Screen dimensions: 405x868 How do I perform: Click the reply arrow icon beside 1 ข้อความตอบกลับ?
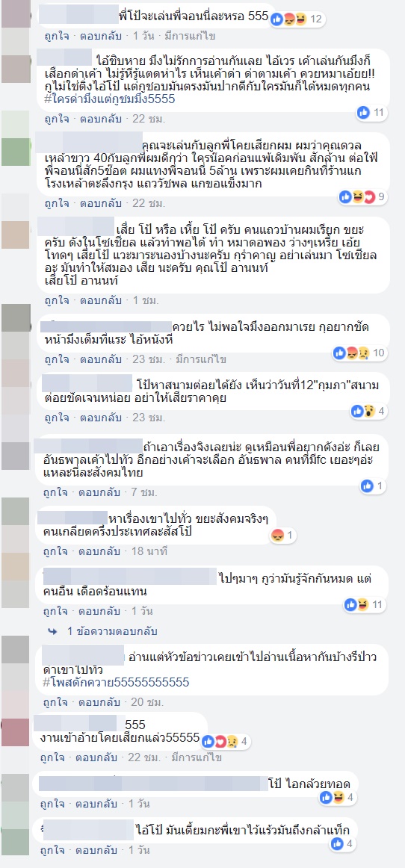(53, 630)
